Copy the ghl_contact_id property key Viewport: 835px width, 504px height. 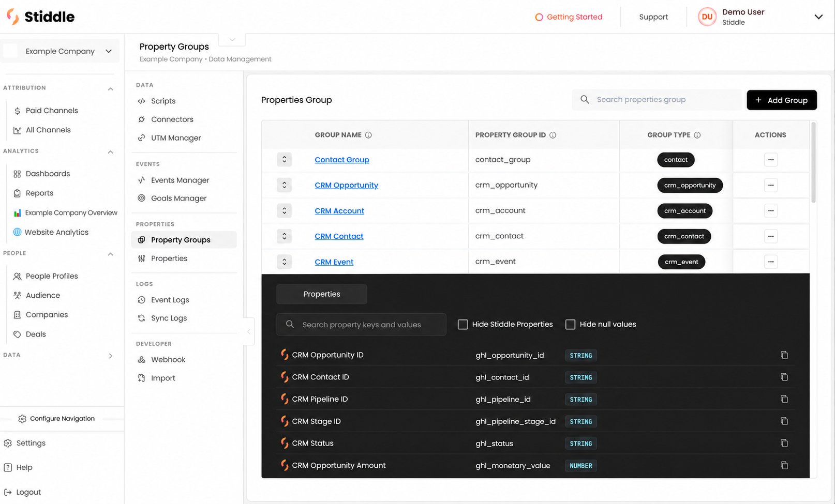[x=784, y=377]
